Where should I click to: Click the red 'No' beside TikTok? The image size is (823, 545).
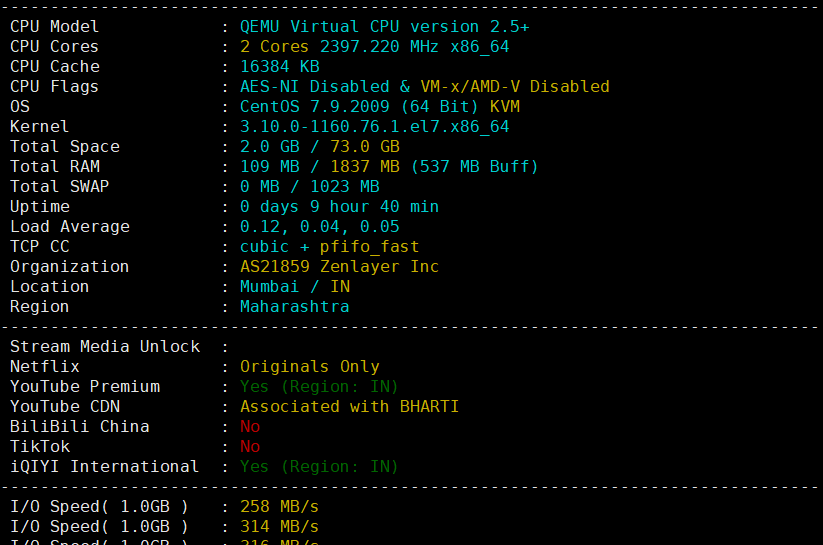point(250,446)
